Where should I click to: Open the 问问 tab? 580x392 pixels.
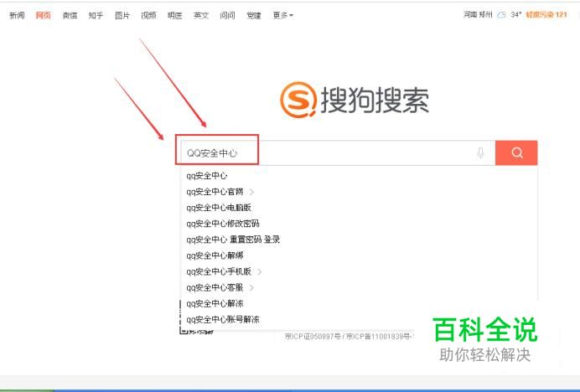tap(227, 15)
